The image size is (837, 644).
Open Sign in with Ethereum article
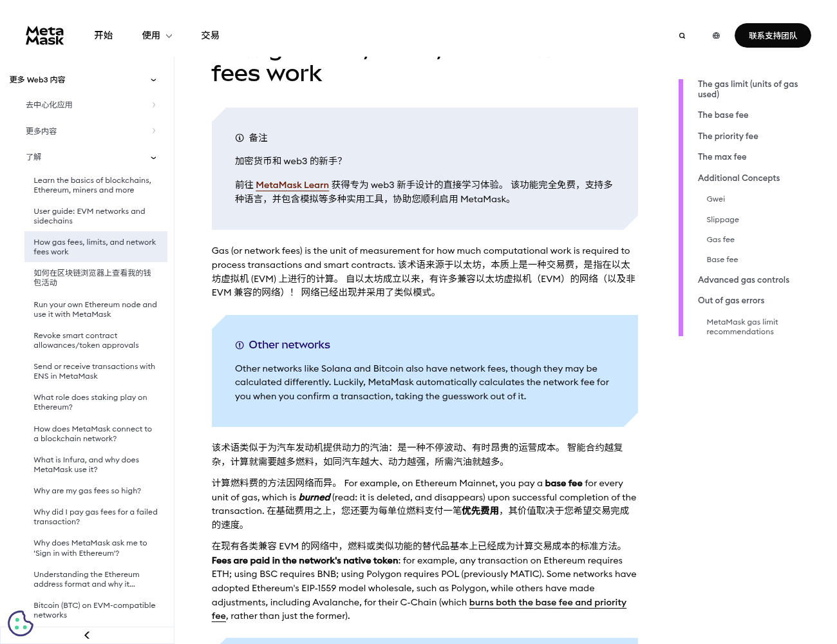pyautogui.click(x=96, y=548)
